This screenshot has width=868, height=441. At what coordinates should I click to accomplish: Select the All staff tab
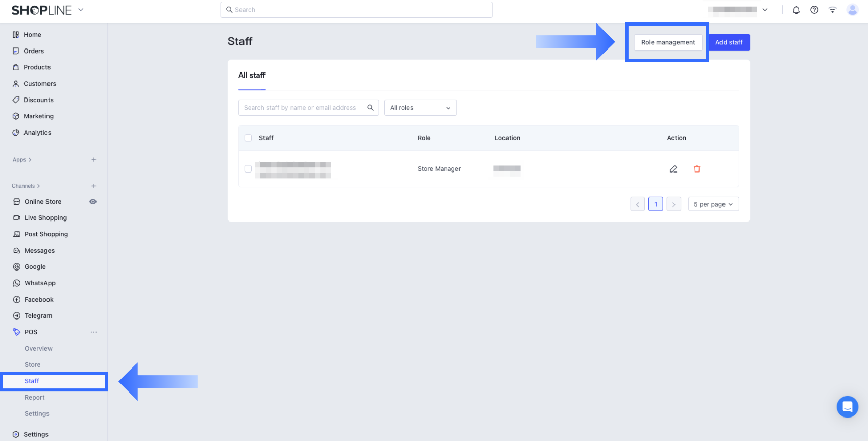(x=252, y=75)
